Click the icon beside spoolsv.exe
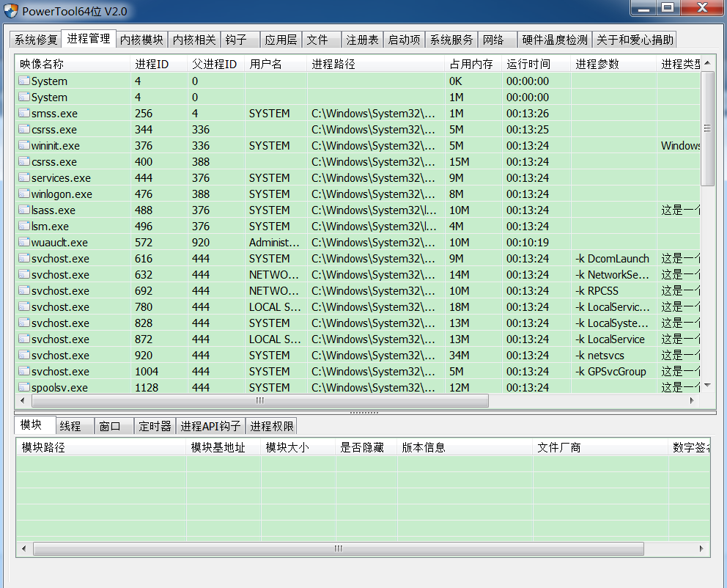 [x=23, y=386]
